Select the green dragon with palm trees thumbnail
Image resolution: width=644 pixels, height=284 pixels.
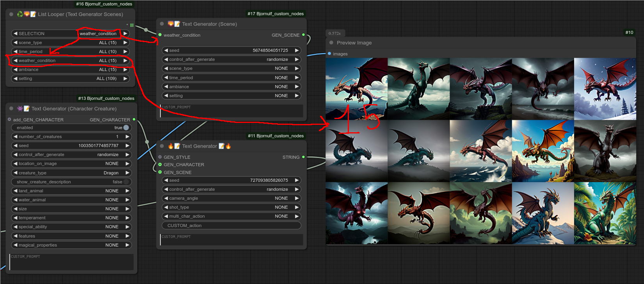tap(605, 213)
